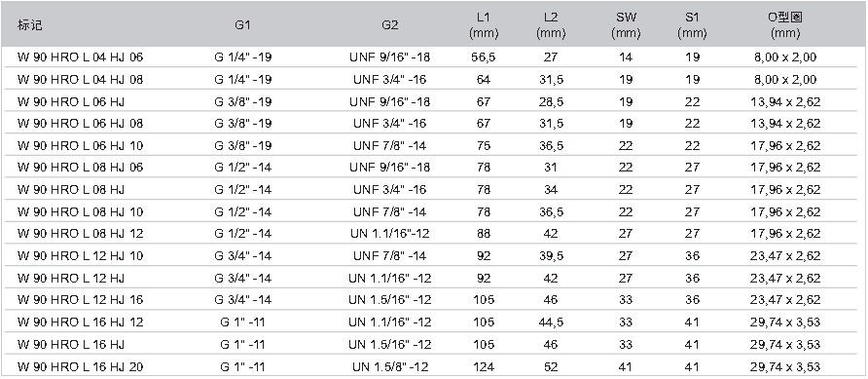The image size is (868, 379).
Task: Click the 标记 column header
Action: (x=29, y=25)
